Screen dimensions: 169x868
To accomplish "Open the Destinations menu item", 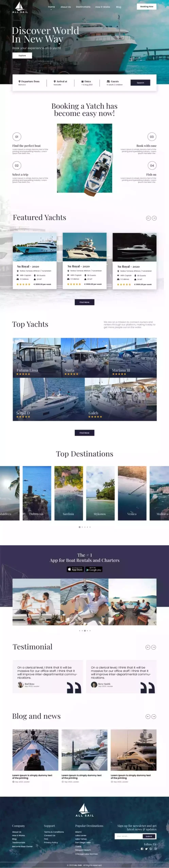I will 83,7.
